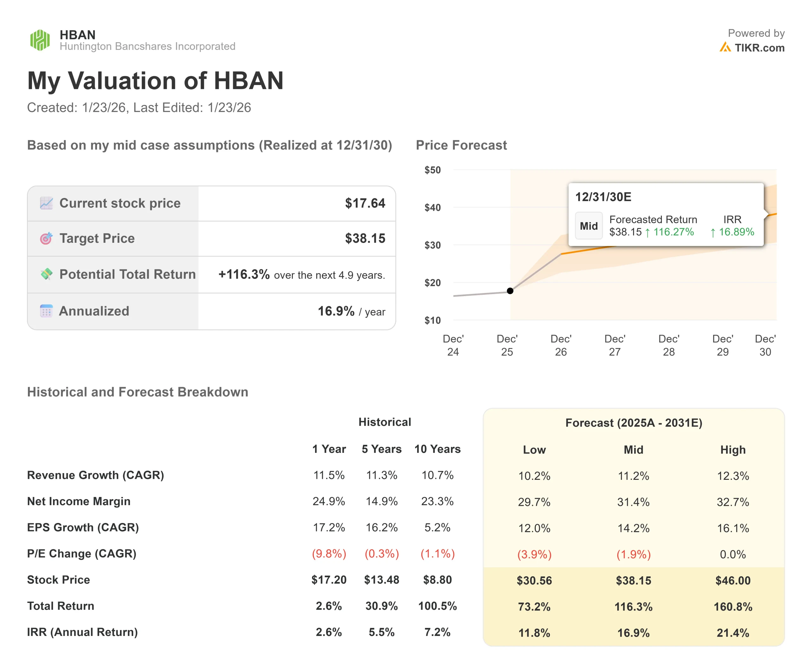Click the Dec' 27 axis label
This screenshot has height=667, width=812.
click(615, 345)
